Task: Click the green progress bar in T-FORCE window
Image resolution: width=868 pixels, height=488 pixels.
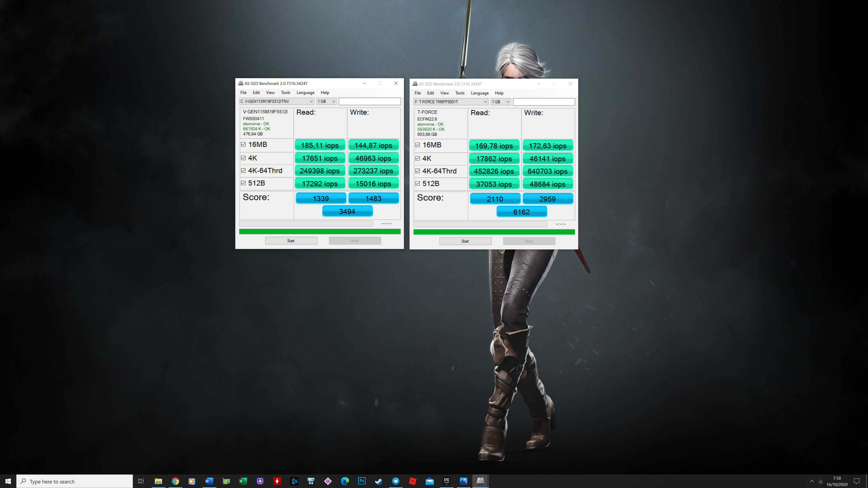Action: tap(494, 232)
